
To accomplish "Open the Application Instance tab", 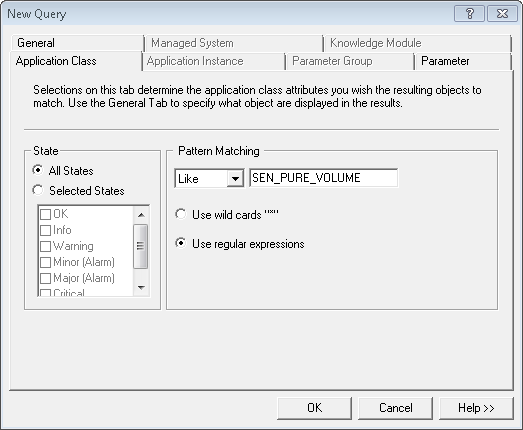I will coord(213,61).
